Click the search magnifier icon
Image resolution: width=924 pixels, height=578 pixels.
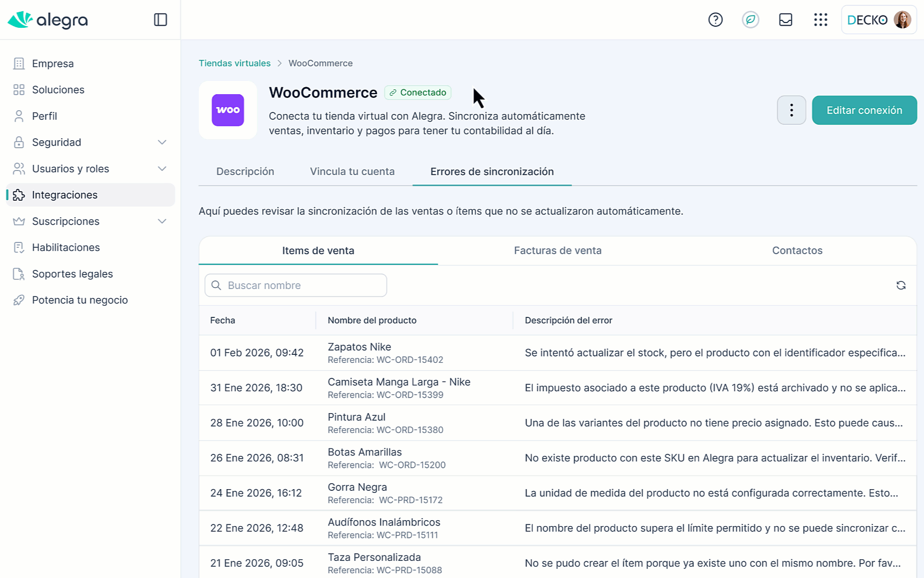[216, 285]
